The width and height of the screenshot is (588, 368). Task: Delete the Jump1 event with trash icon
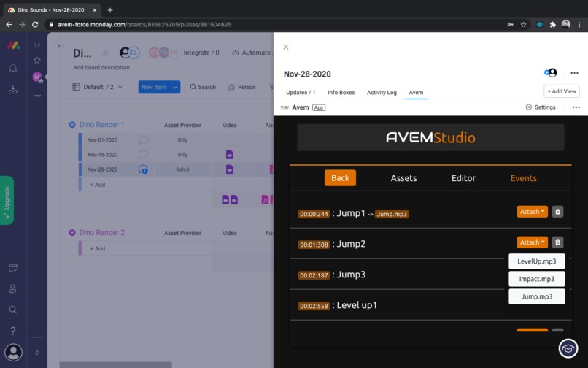[x=557, y=212]
